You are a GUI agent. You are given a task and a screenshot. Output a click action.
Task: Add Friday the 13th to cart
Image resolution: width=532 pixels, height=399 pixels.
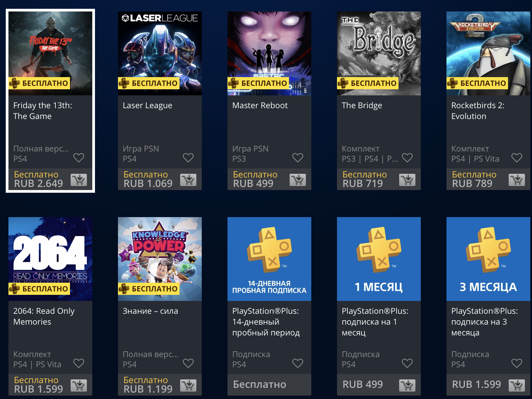pyautogui.click(x=79, y=180)
